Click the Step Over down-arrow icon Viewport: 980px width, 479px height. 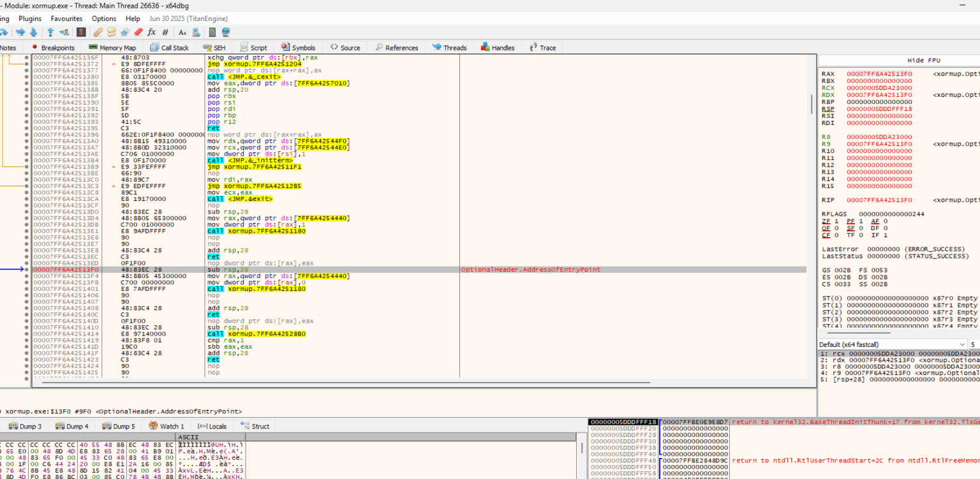click(34, 32)
